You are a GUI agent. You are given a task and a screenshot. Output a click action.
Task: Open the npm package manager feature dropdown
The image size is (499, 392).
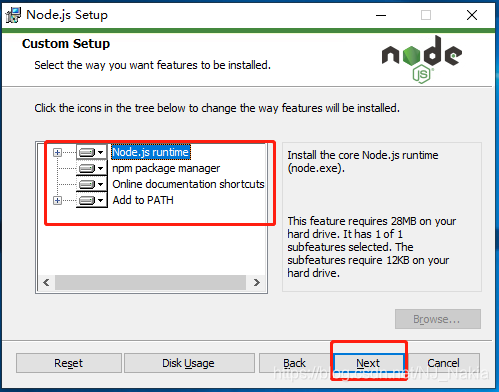tap(92, 168)
